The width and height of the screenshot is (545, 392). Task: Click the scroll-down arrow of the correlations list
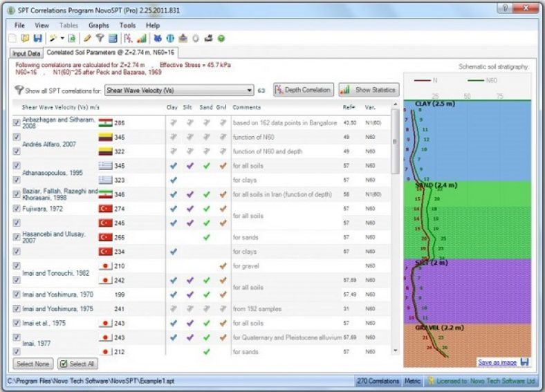point(395,351)
